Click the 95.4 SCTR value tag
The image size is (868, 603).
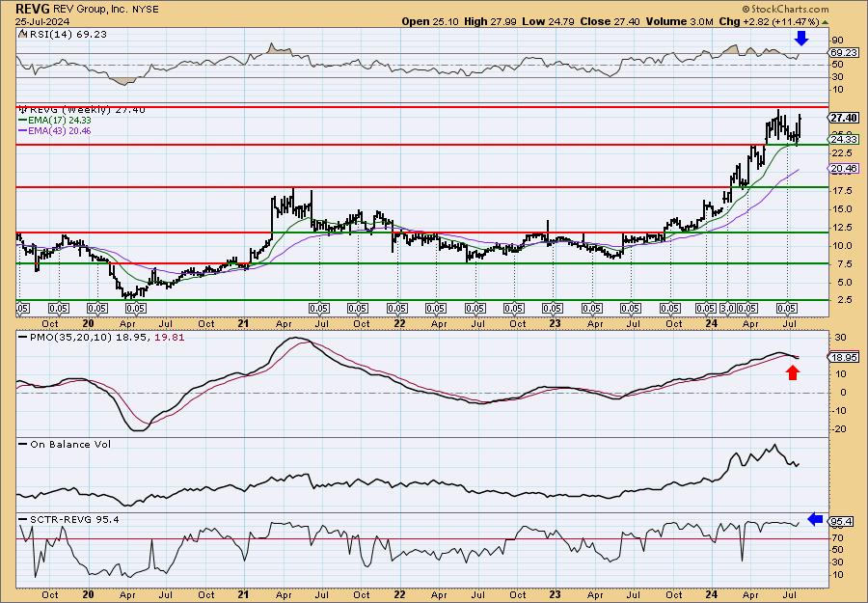pos(842,522)
